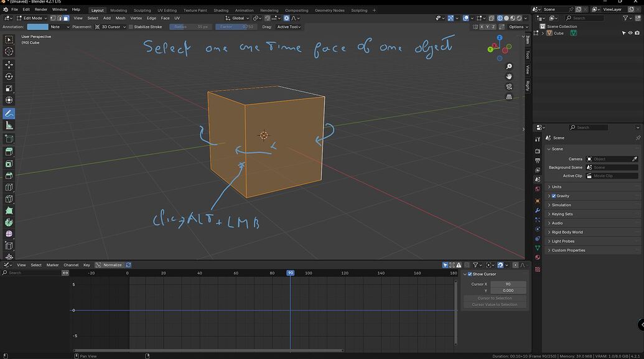
Task: Select the Loop Cut tool
Action: point(9,187)
